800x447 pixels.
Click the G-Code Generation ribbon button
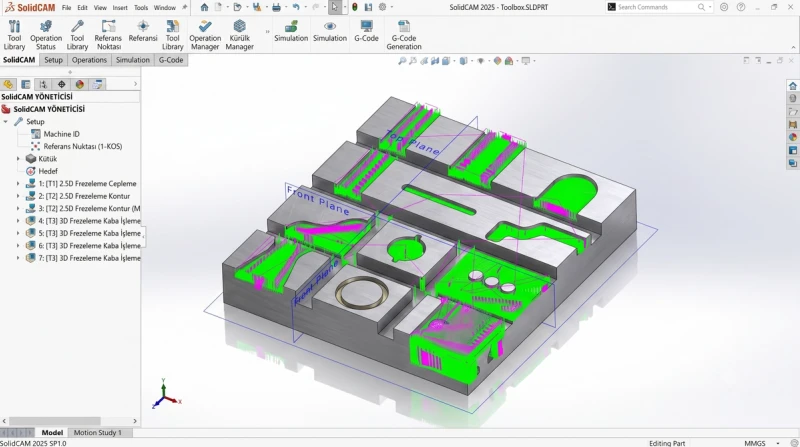click(404, 35)
